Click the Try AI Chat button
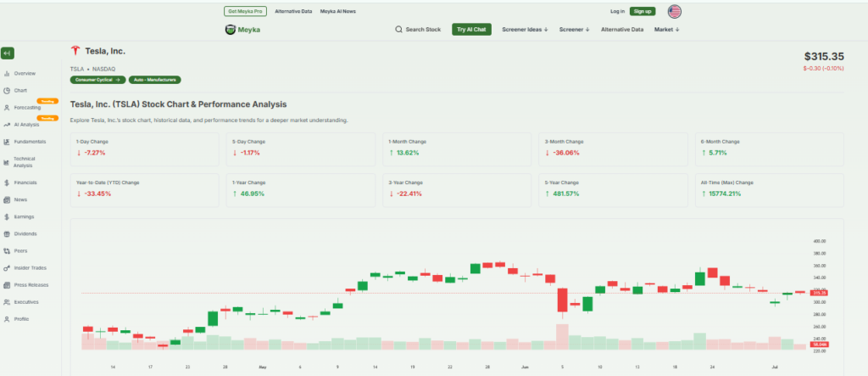Screen dimensions: 868x376 [471, 30]
